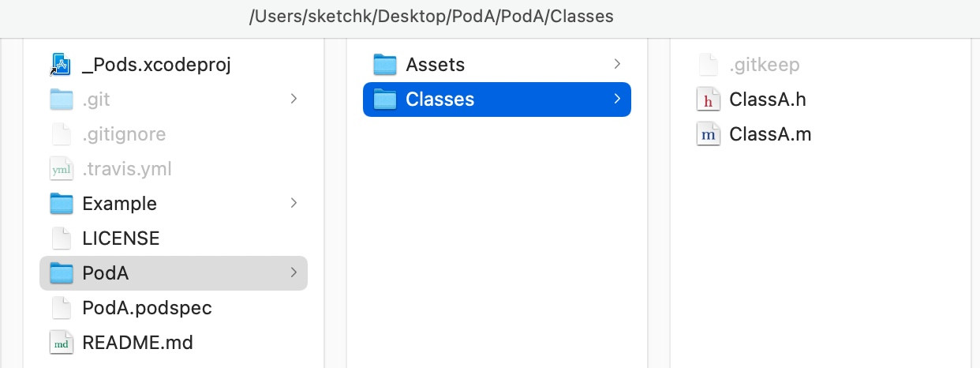Click the Assets folder icon
This screenshot has width=980, height=368.
(384, 65)
